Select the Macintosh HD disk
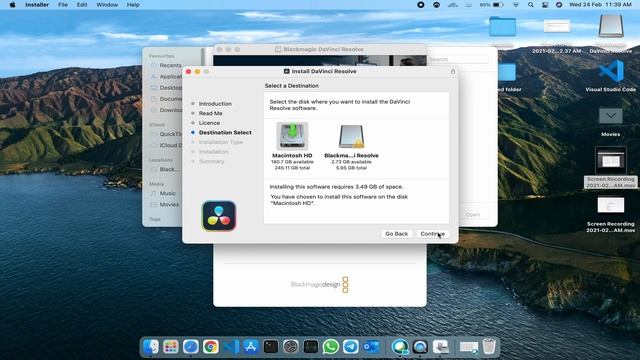 pos(292,145)
